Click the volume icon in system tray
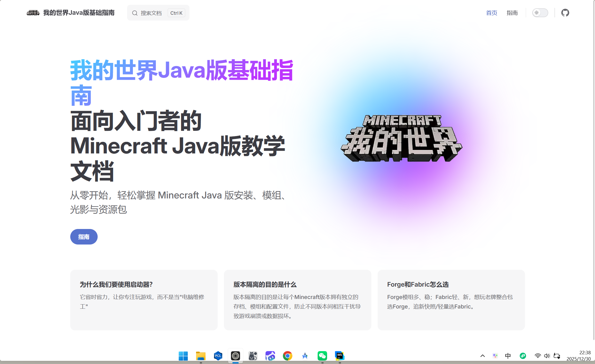 click(x=547, y=356)
